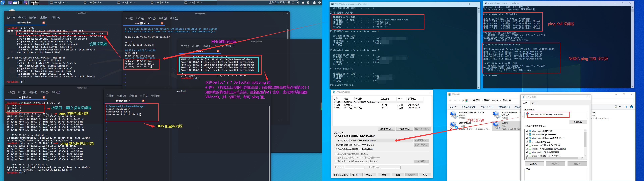
Task: Open the workspace switcher in Kali panel
Action: [35, 3]
